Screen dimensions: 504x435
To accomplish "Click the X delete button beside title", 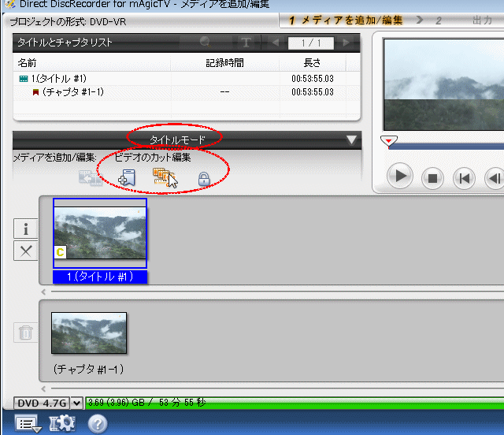I will 25,251.
